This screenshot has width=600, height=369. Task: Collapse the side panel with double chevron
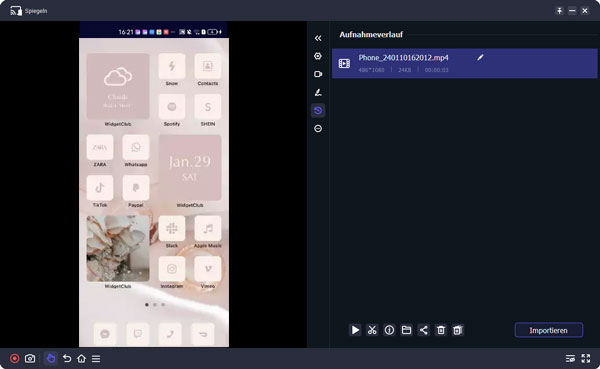tap(318, 38)
